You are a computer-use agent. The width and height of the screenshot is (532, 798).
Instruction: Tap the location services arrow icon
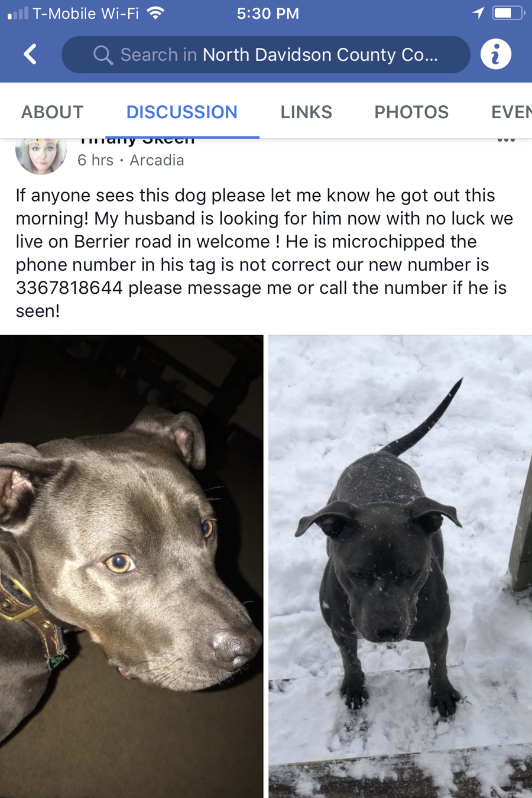478,13
